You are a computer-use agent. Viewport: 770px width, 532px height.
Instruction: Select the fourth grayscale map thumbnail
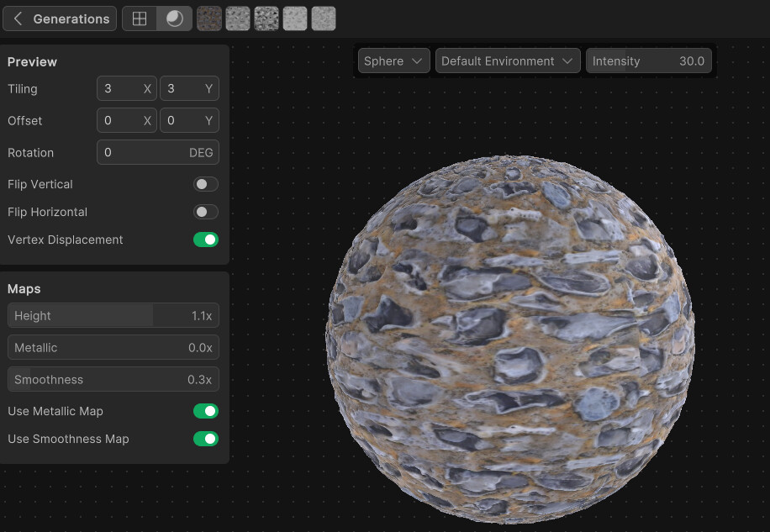coord(294,18)
